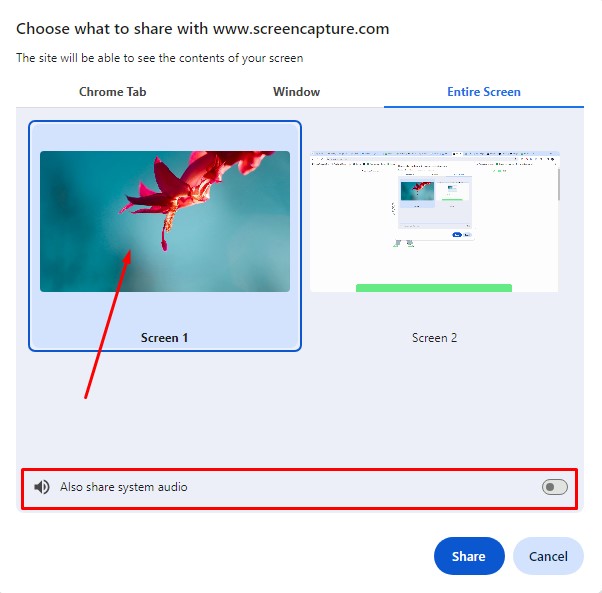
Task: Click the site will see your screen notice
Action: point(160,58)
